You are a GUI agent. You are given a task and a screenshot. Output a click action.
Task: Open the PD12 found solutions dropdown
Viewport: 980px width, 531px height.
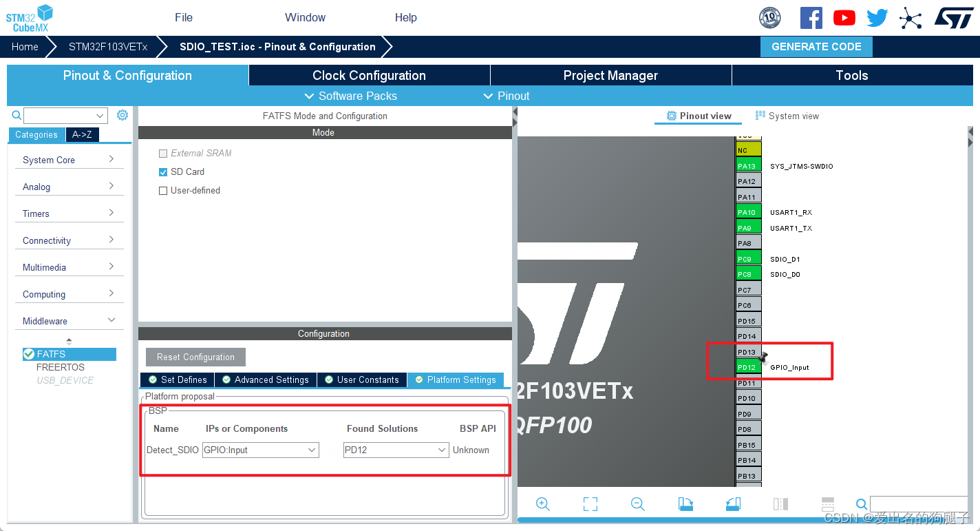(x=396, y=450)
